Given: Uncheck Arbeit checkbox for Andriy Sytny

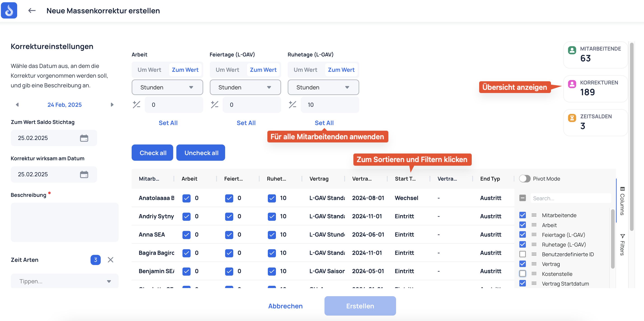Looking at the screenshot, I should pos(186,216).
